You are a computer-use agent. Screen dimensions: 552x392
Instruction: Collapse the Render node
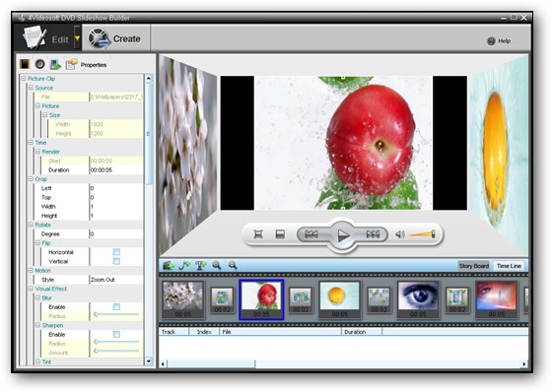(38, 152)
